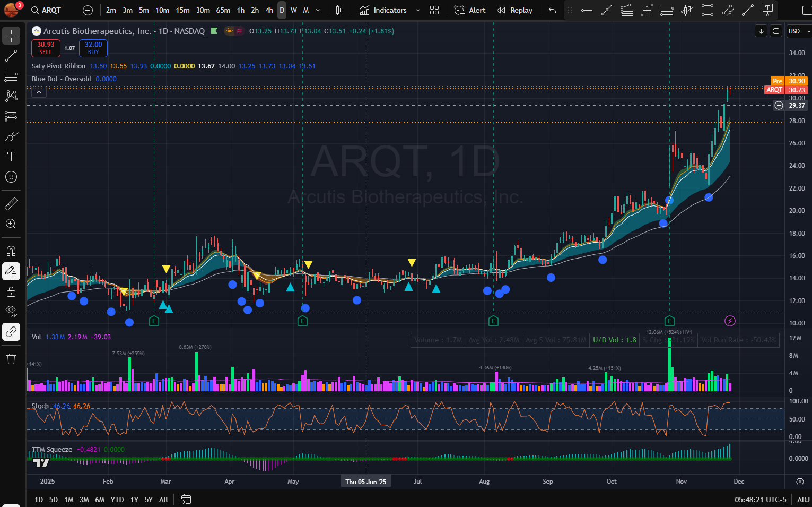Screen dimensions: 812x507
Task: Select the W weekly timeframe
Action: 294,10
